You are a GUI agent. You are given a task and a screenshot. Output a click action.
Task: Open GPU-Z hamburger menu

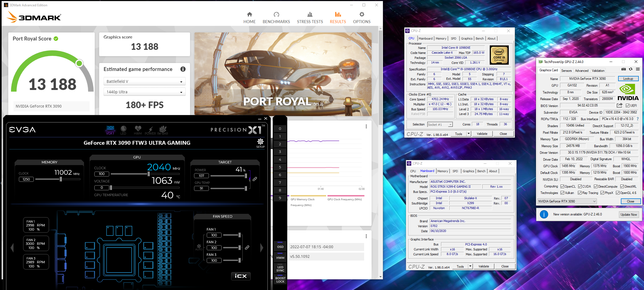click(638, 69)
